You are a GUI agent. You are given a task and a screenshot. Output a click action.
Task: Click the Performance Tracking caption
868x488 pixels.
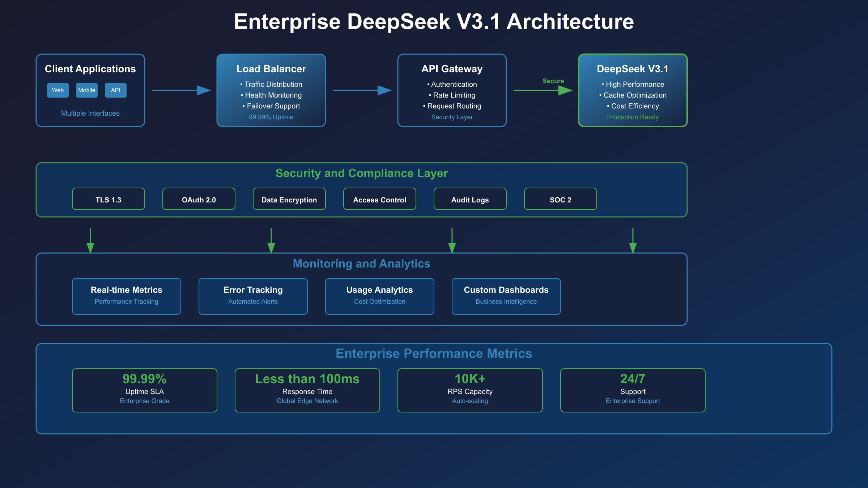coord(127,301)
